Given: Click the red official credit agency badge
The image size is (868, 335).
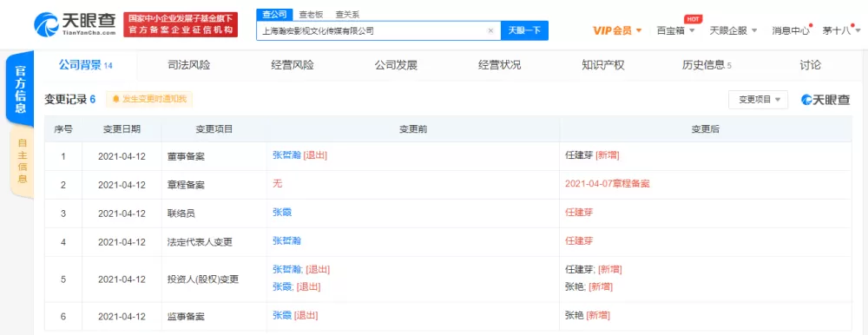Looking at the screenshot, I should coord(180,24).
